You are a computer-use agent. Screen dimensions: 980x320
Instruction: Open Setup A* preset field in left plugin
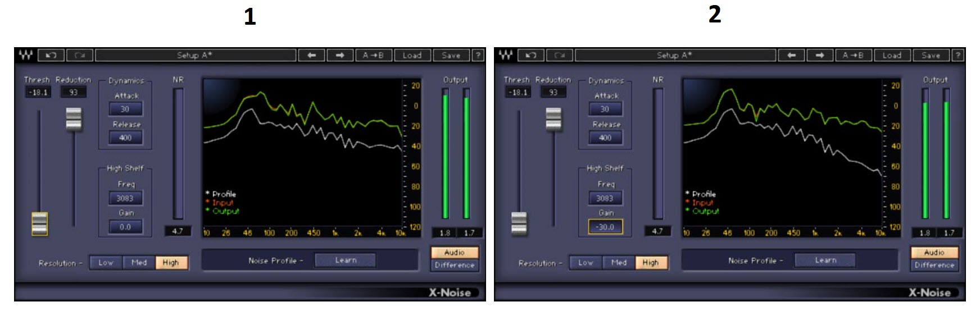click(x=195, y=55)
